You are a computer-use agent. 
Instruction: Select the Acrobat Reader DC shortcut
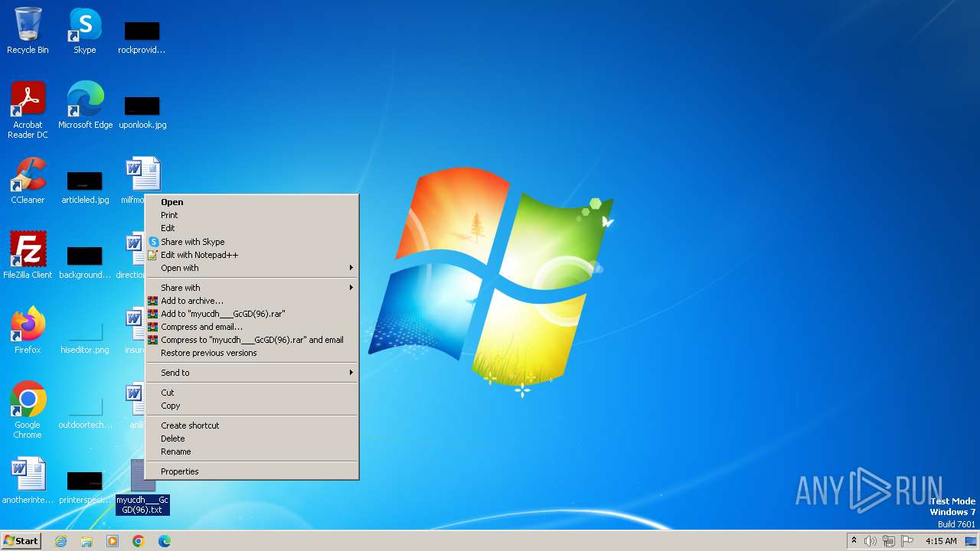(x=28, y=110)
